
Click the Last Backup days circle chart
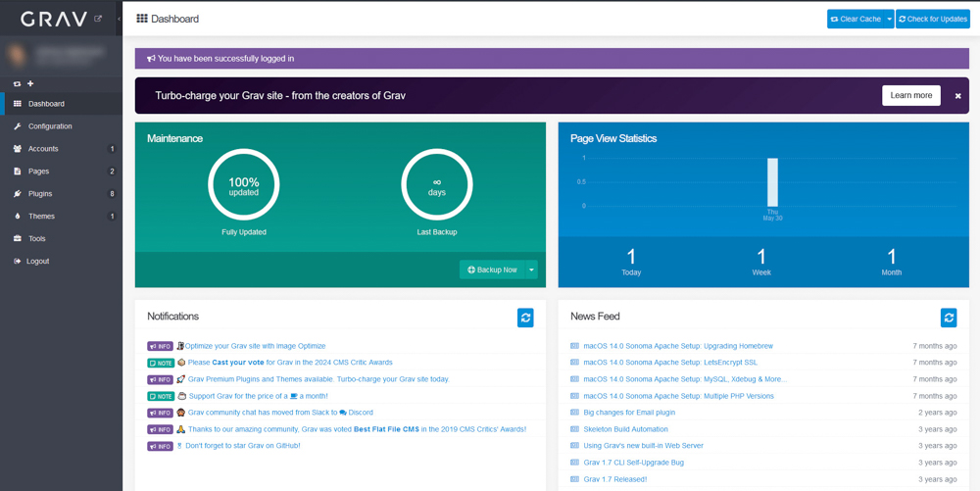tap(437, 185)
